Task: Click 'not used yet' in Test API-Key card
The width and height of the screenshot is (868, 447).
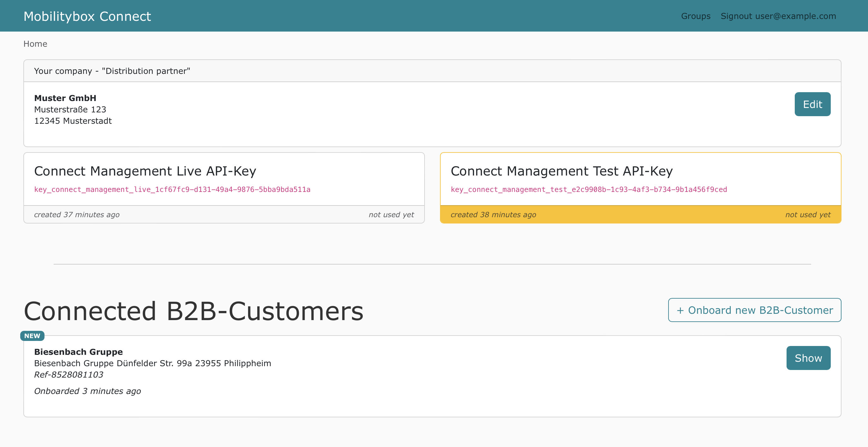Action: tap(808, 215)
